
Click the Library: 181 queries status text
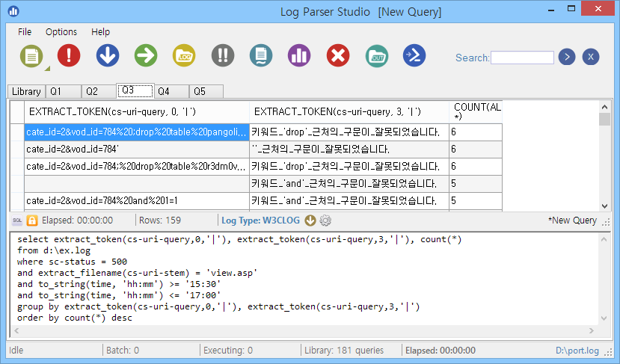343,351
